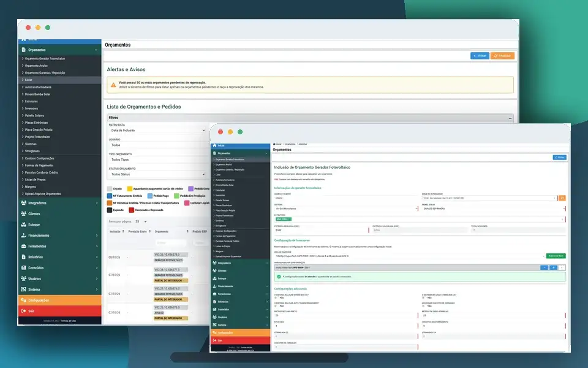Click the orange icon button beside Nome do Integrador

(562, 198)
